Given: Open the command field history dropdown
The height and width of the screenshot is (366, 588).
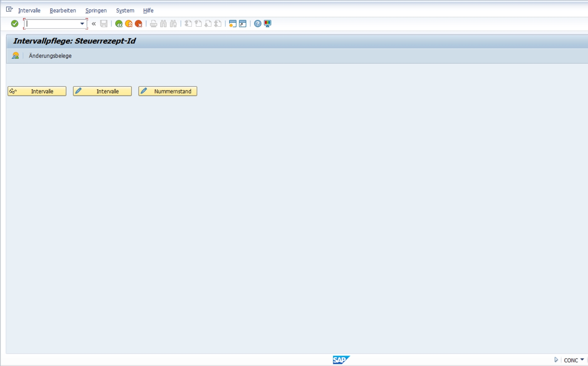Looking at the screenshot, I should coord(82,24).
